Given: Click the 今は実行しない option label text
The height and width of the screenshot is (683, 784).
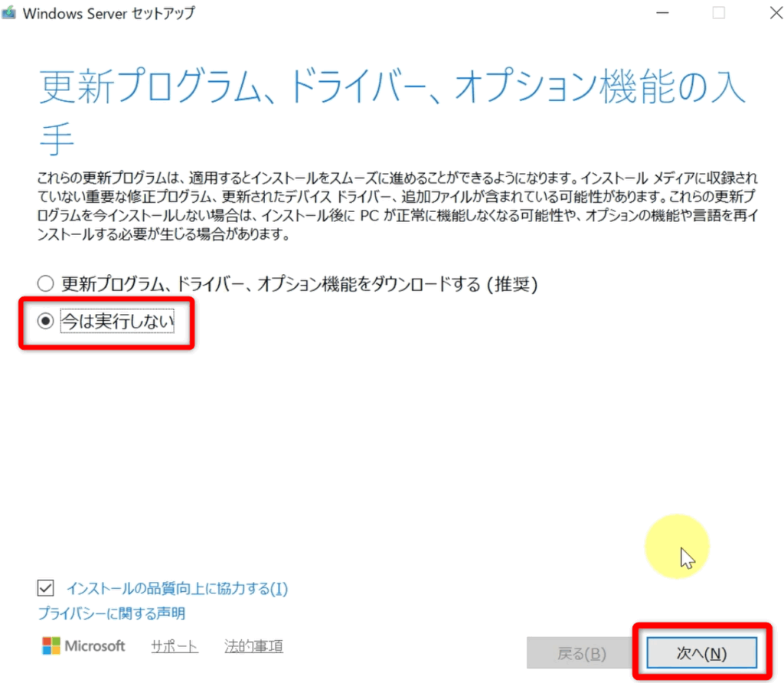Looking at the screenshot, I should pos(118,322).
